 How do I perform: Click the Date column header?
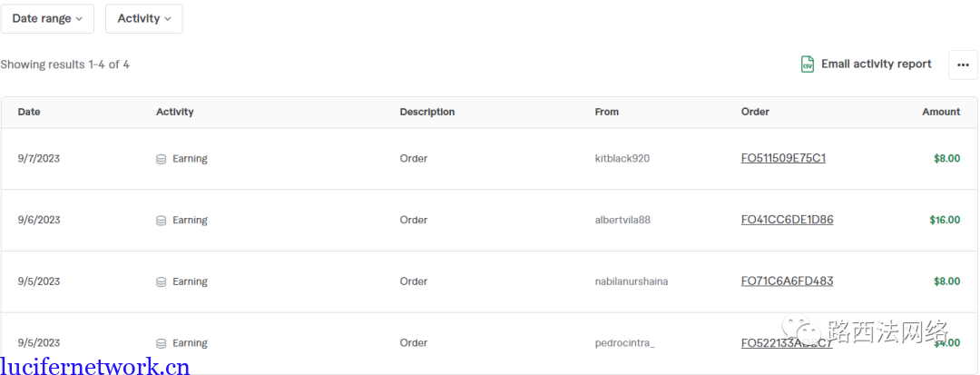pyautogui.click(x=29, y=112)
